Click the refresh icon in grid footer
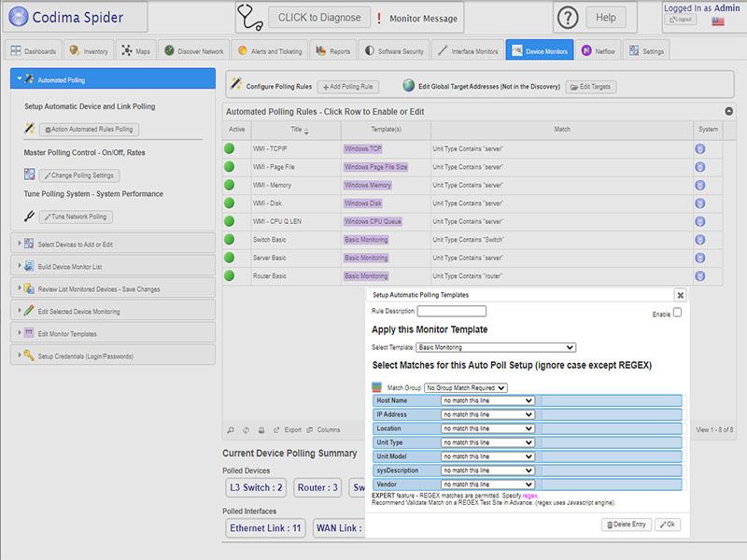 (246, 429)
